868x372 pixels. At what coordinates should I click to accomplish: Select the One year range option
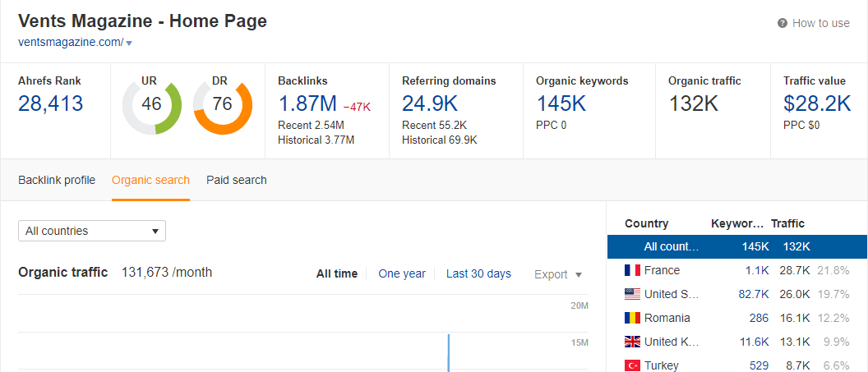[x=402, y=274]
